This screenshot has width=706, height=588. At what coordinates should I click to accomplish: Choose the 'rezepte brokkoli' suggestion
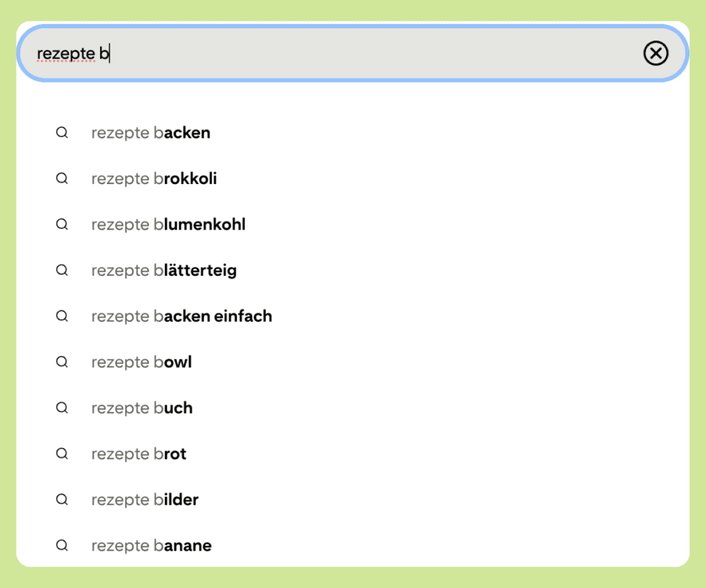click(x=154, y=179)
